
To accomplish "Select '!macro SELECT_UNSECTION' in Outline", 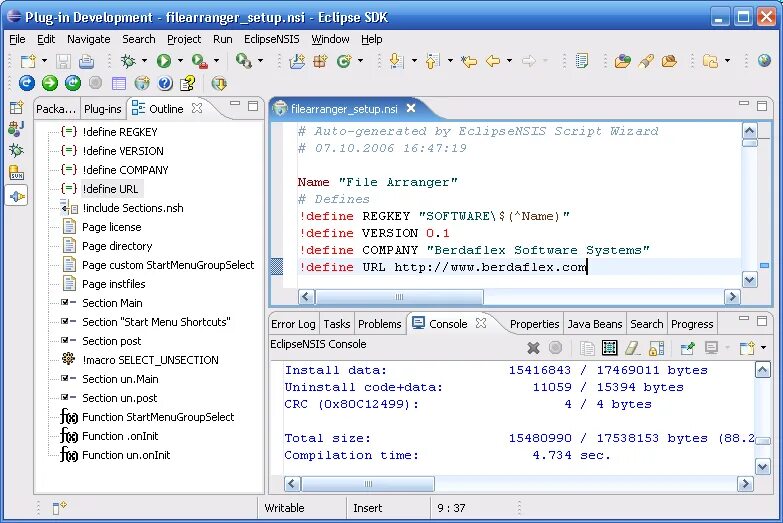I will coord(150,360).
